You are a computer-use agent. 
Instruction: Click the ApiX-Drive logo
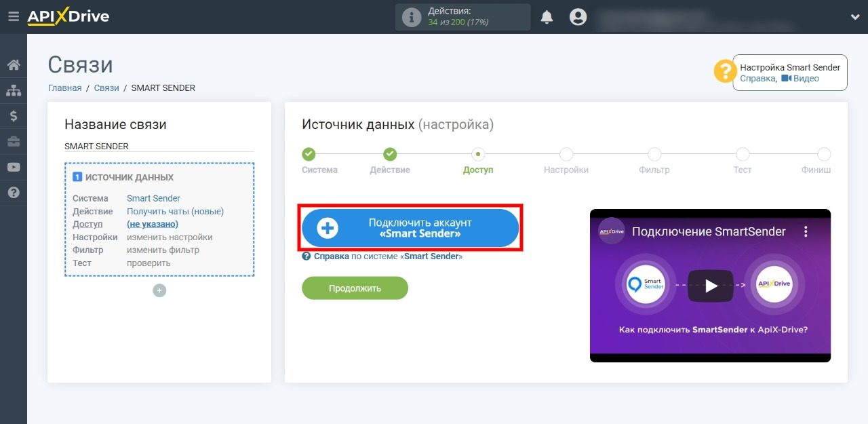point(68,16)
